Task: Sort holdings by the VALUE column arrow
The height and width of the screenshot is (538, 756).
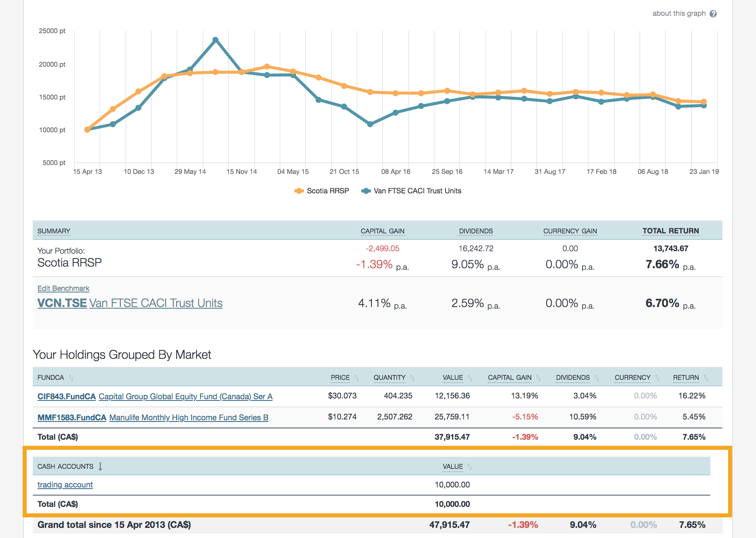Action: tap(469, 377)
